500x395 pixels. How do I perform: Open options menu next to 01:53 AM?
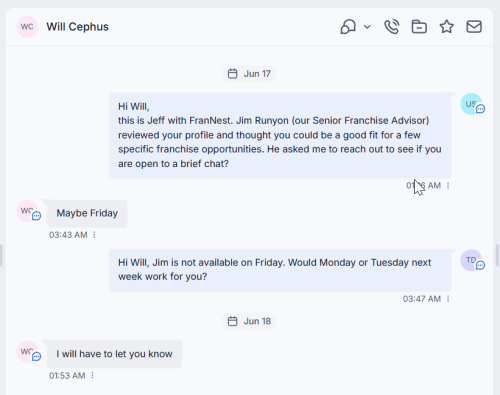point(92,375)
